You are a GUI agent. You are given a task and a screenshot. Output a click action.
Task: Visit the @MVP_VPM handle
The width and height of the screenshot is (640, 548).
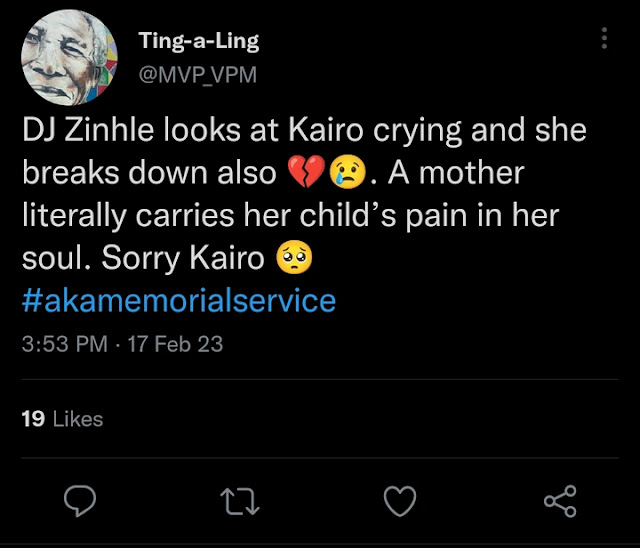coord(191,74)
